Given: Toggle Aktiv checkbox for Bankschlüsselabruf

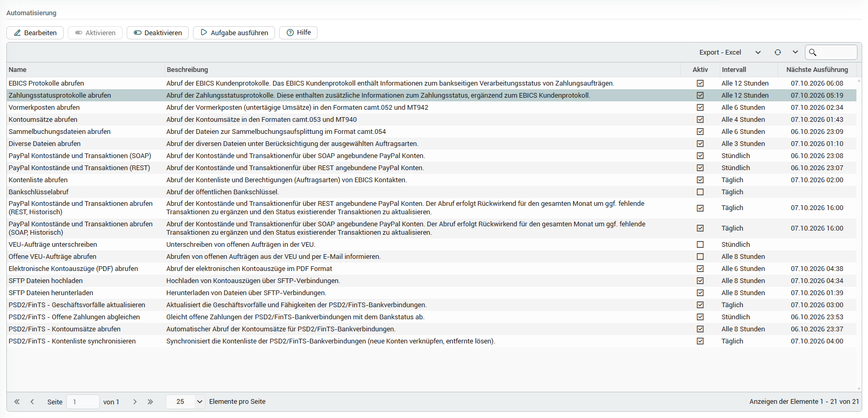Looking at the screenshot, I should [700, 192].
